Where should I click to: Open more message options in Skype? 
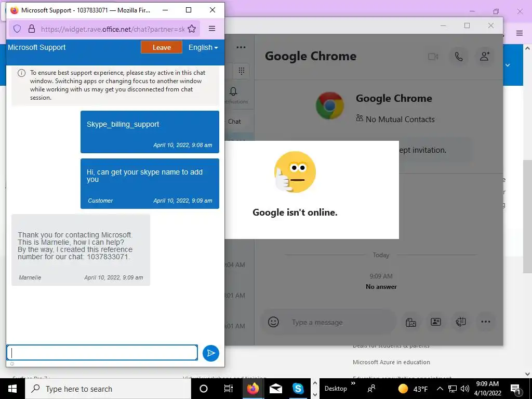[486, 322]
